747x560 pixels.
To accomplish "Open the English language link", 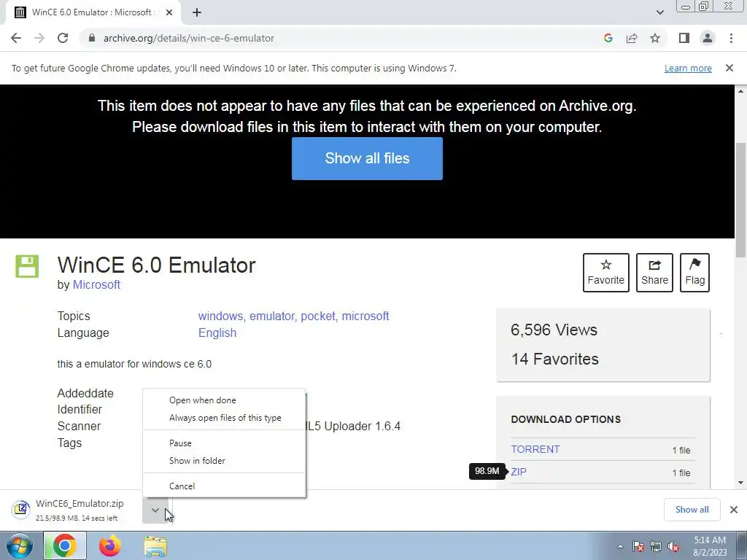I will coord(217,332).
